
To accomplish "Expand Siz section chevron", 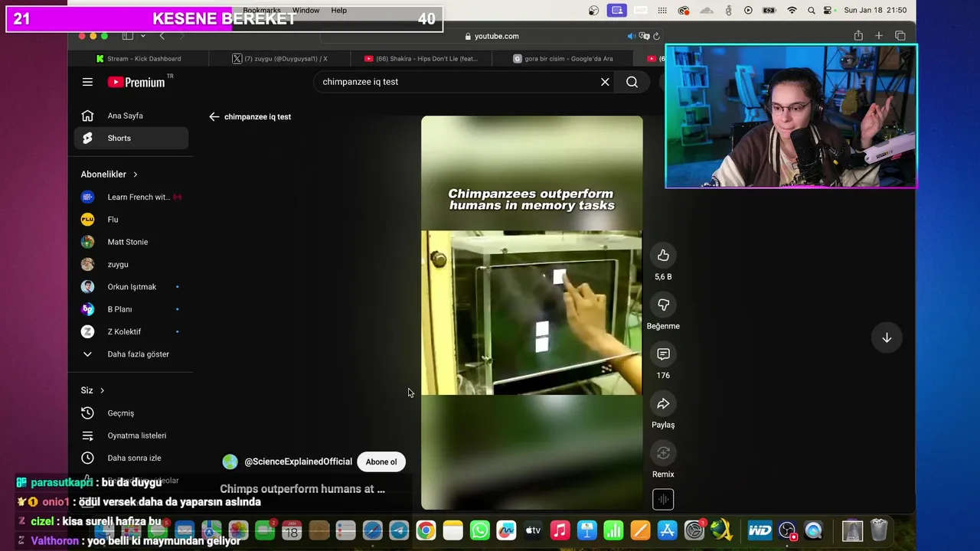I will 102,390.
